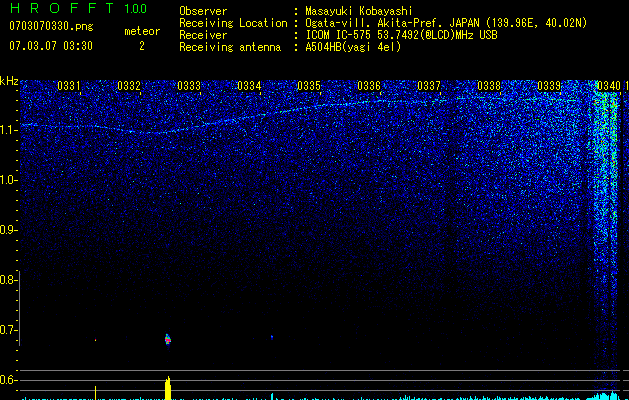The width and height of the screenshot is (629, 400).
Task: Click the 0336 time marker
Action: pyautogui.click(x=369, y=86)
